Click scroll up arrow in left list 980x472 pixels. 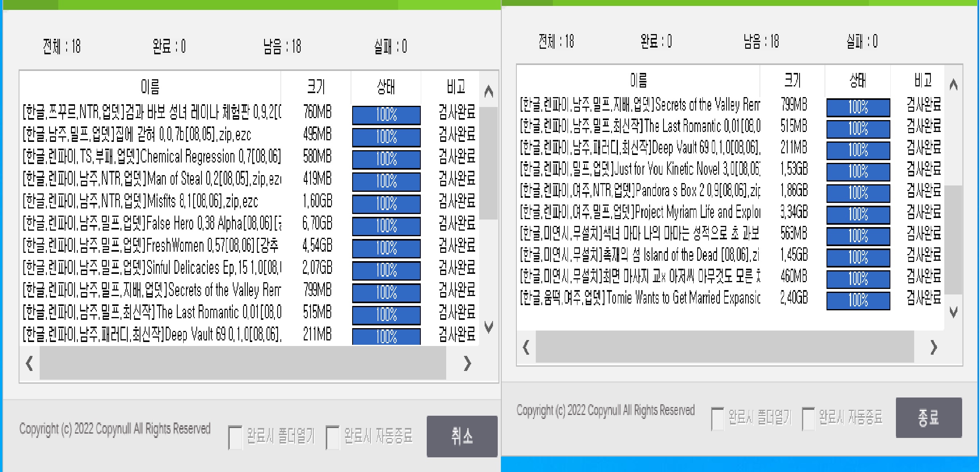click(489, 92)
